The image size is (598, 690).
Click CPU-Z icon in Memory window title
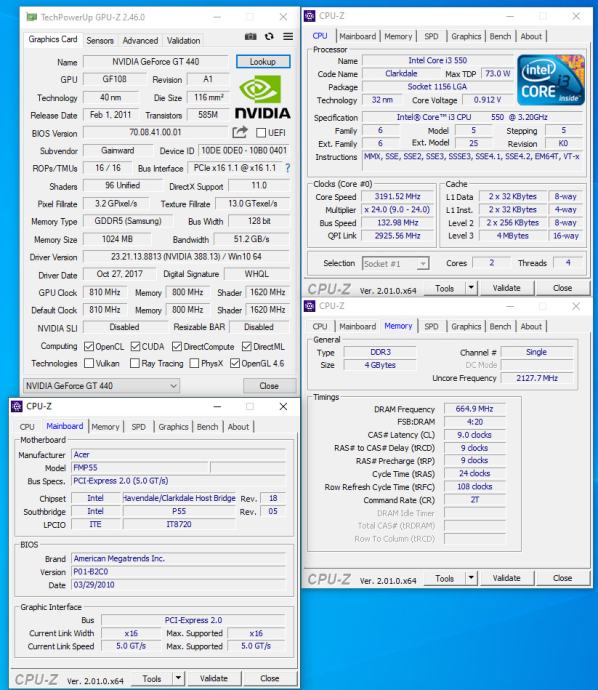[x=310, y=306]
